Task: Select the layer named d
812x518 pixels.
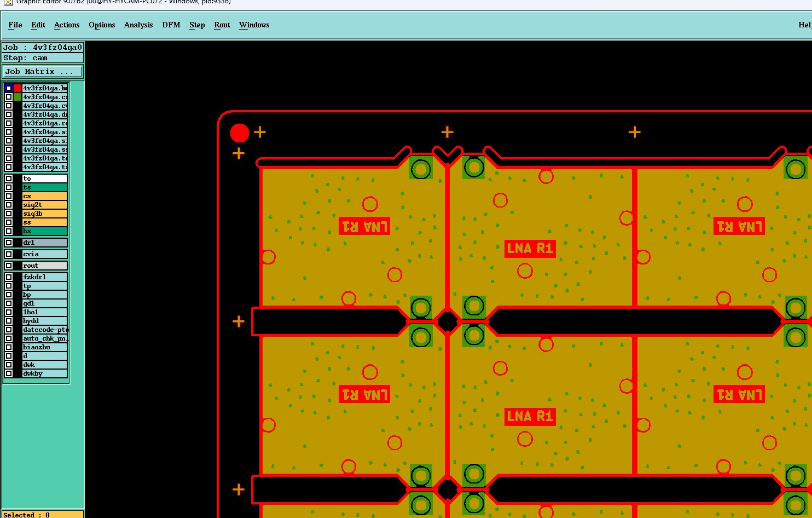Action: point(45,356)
